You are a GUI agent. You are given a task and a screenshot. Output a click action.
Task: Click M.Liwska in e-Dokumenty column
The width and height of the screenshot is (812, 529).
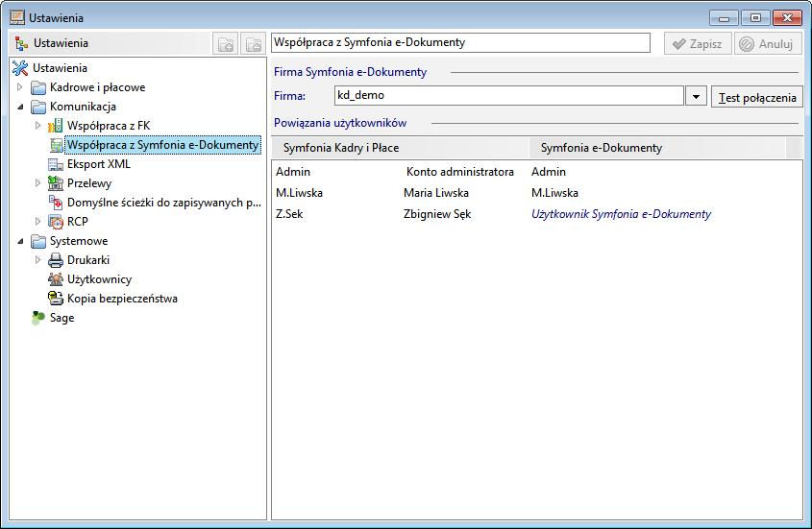(x=554, y=193)
